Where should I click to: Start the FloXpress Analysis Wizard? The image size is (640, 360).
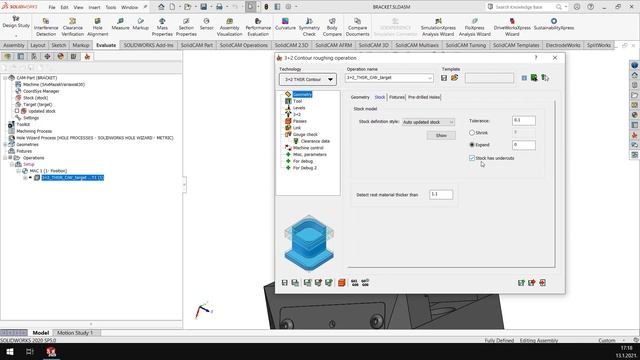[x=474, y=27]
